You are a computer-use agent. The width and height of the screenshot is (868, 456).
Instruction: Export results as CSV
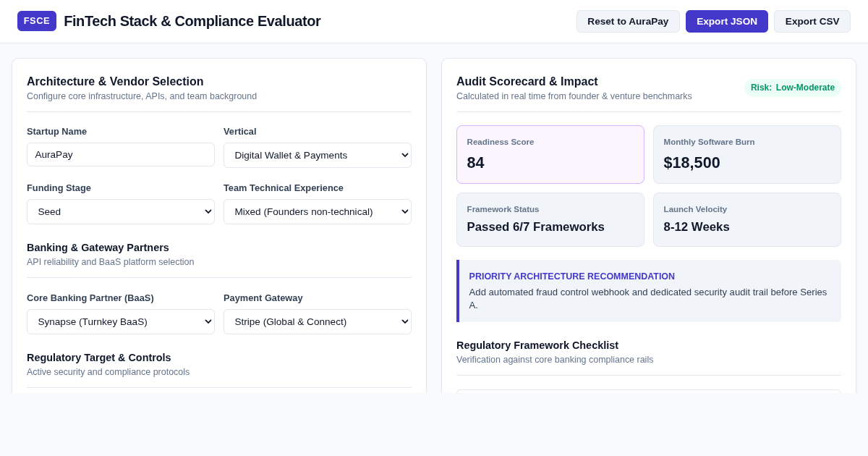[812, 21]
